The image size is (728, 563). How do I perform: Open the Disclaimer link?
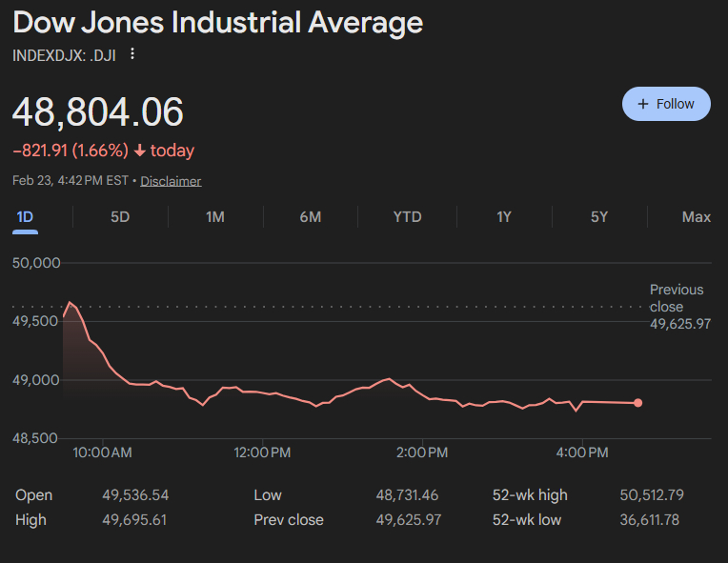(171, 181)
